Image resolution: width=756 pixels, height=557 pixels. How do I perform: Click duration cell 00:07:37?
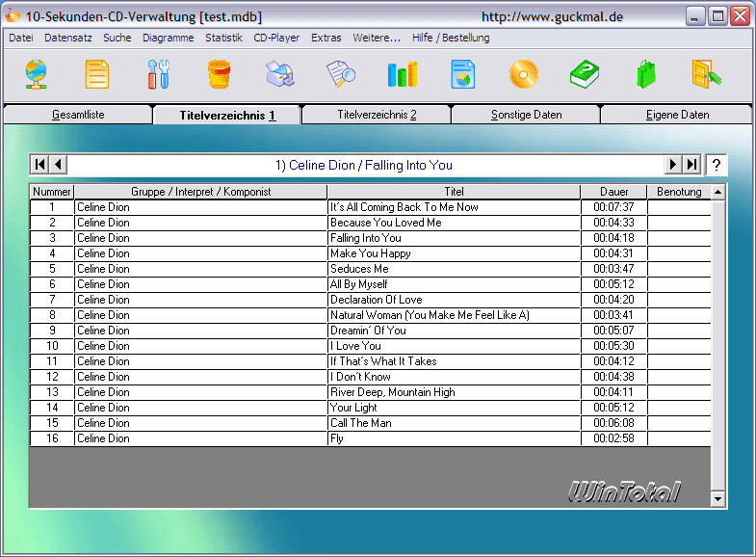[x=613, y=207]
